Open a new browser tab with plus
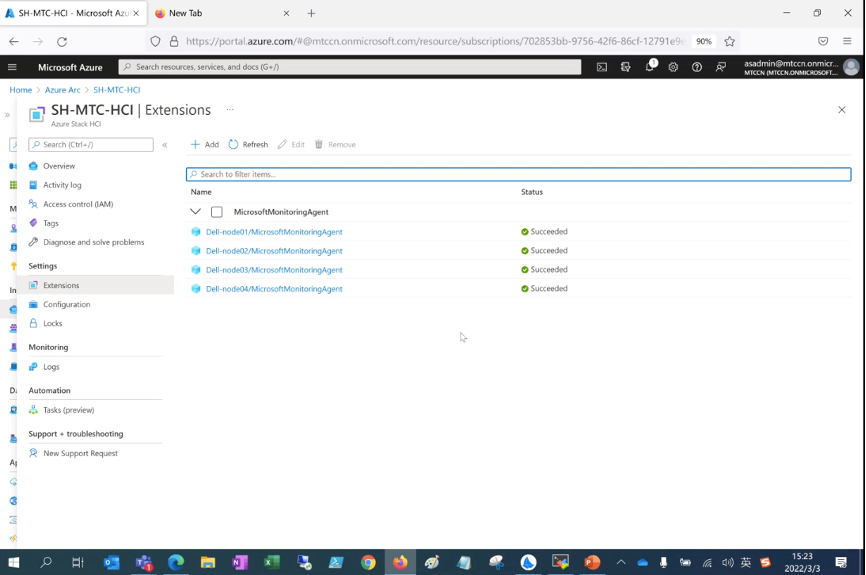Screen dimensions: 866x575 311,13
